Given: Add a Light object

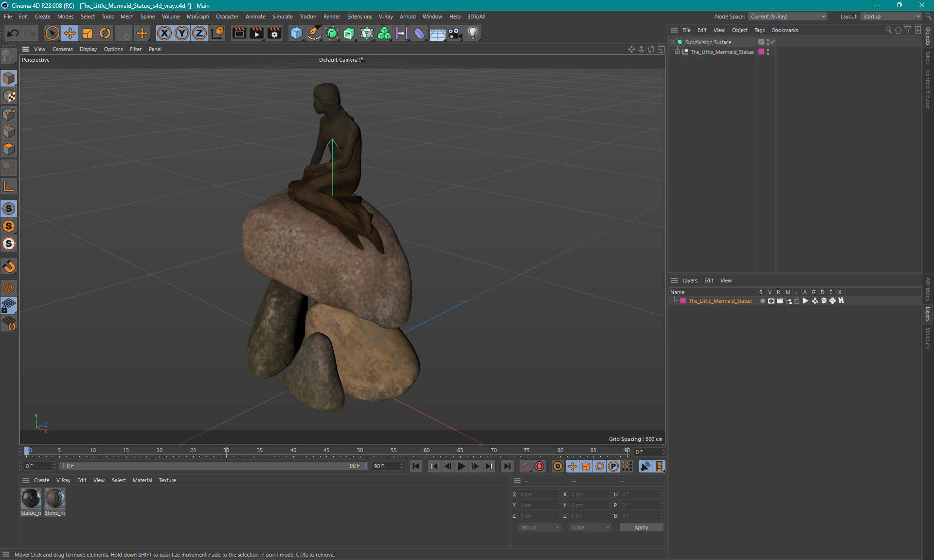Looking at the screenshot, I should click(473, 33).
